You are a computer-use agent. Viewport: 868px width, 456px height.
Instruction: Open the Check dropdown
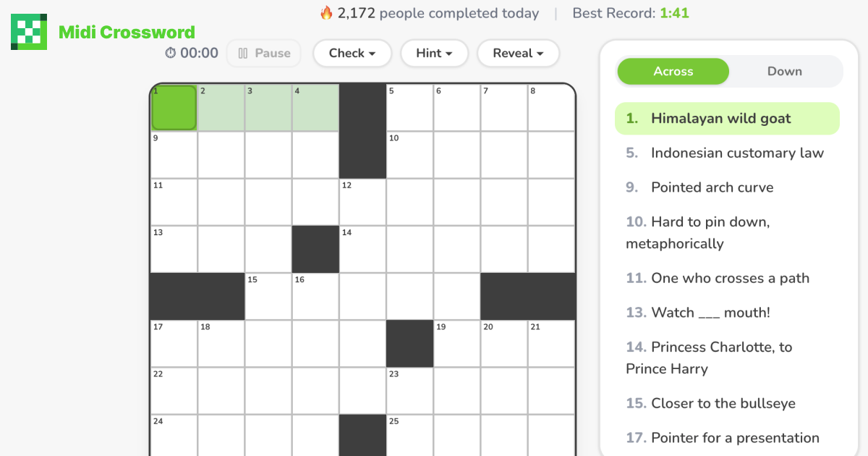pos(352,53)
